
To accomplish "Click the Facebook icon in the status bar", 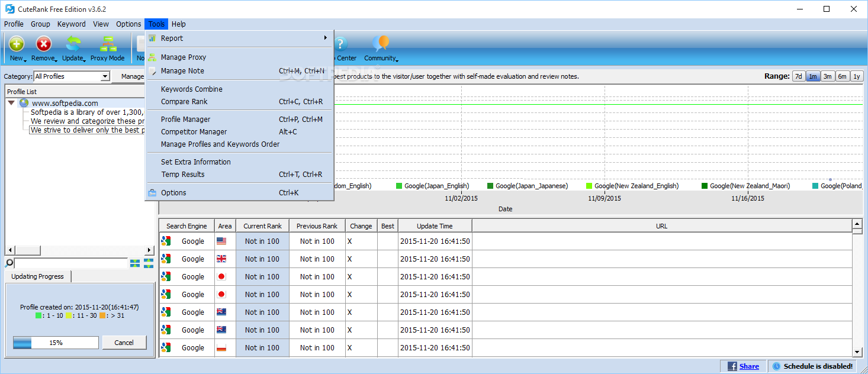I will pyautogui.click(x=732, y=366).
